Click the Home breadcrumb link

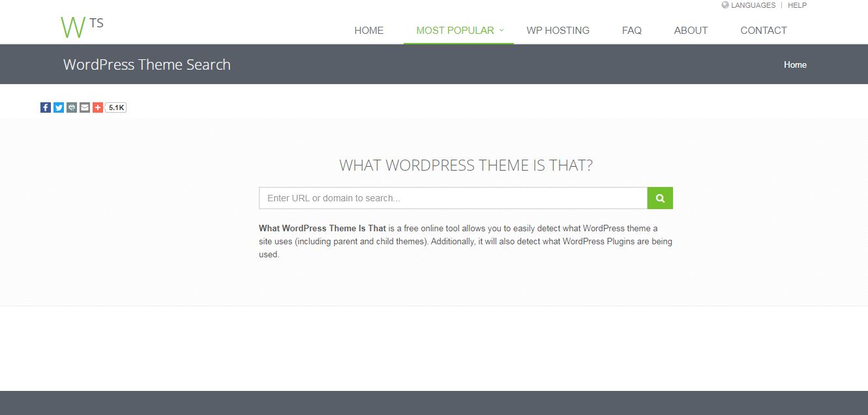795,64
